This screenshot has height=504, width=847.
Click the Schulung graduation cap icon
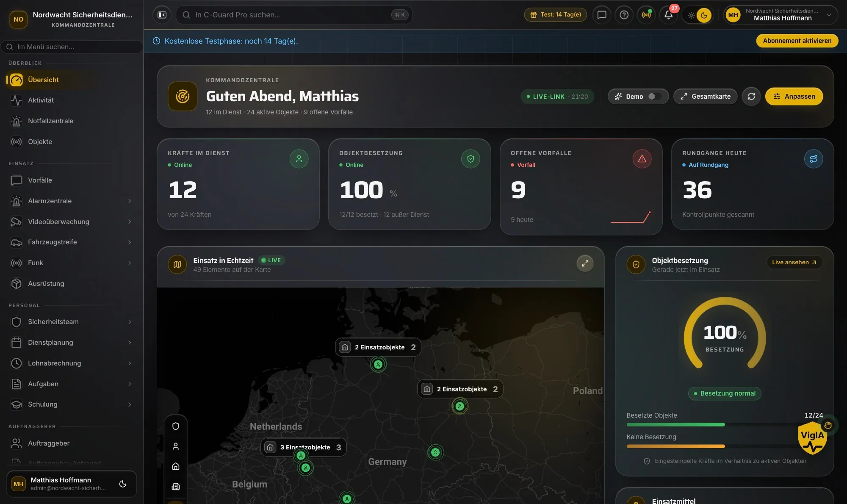pyautogui.click(x=16, y=404)
